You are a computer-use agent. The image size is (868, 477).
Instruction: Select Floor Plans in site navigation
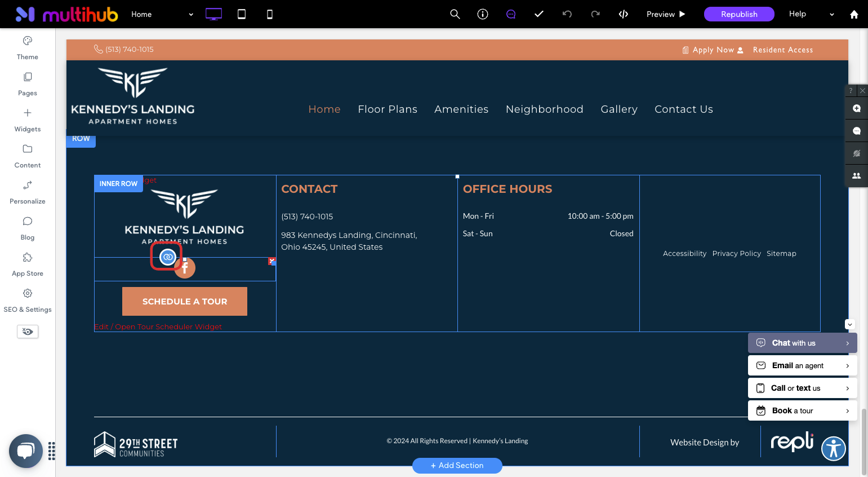pyautogui.click(x=388, y=109)
